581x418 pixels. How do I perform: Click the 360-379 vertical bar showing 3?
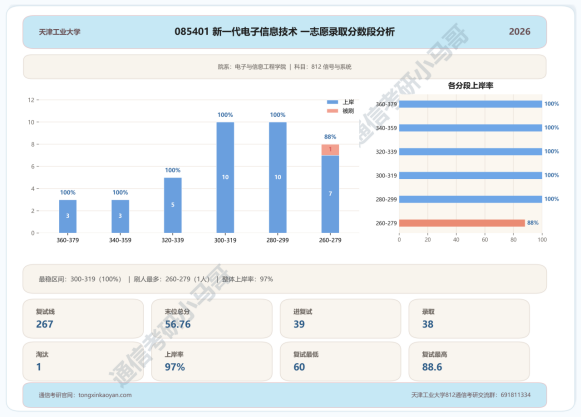[x=68, y=216]
